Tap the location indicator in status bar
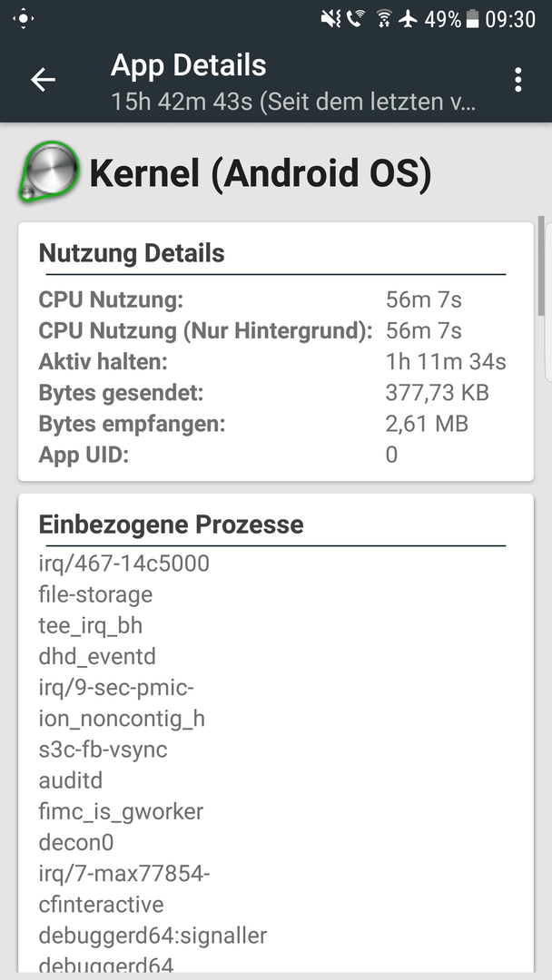Image resolution: width=552 pixels, height=980 pixels. click(23, 19)
